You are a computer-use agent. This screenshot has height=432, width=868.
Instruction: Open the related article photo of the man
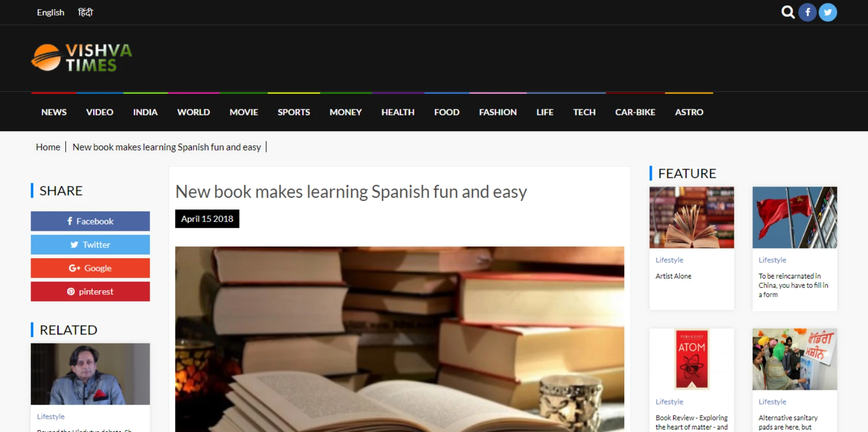click(x=90, y=374)
